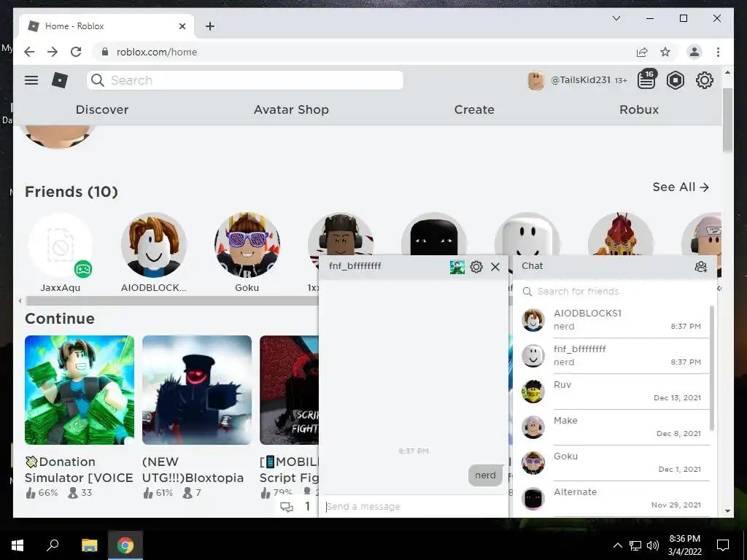Open the Bloxtopia game thumbnail
The image size is (747, 560).
[197, 390]
